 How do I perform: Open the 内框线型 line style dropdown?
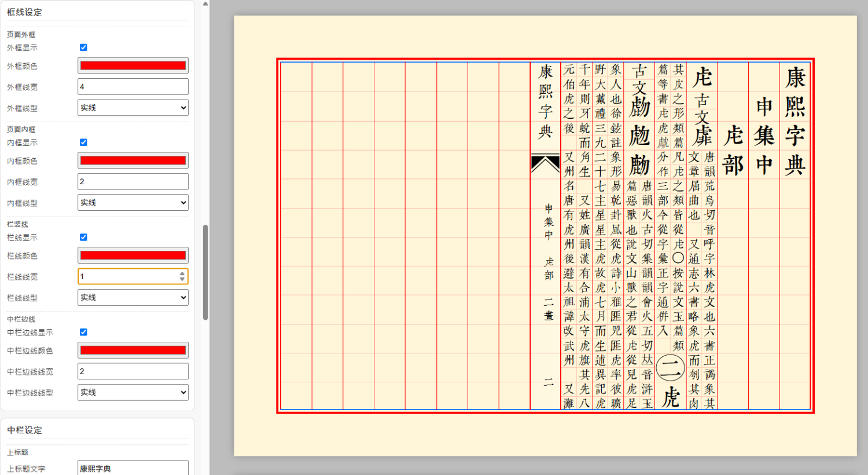[x=133, y=203]
